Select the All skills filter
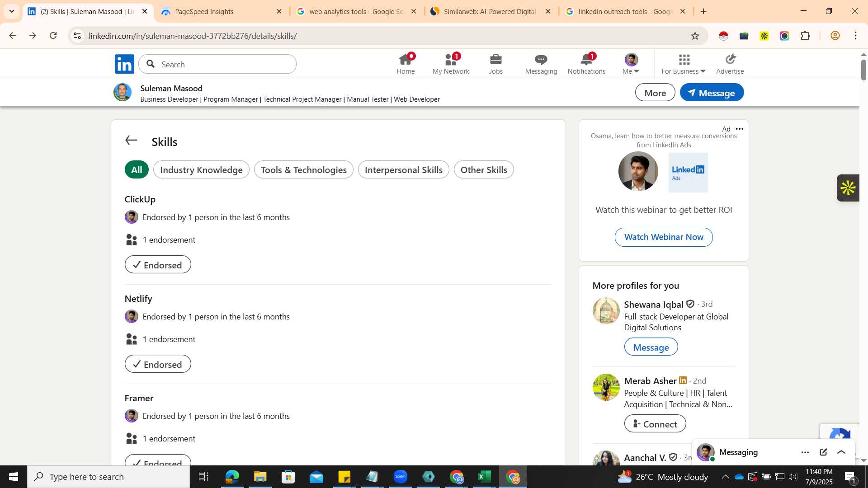The width and height of the screenshot is (868, 488). pos(137,170)
